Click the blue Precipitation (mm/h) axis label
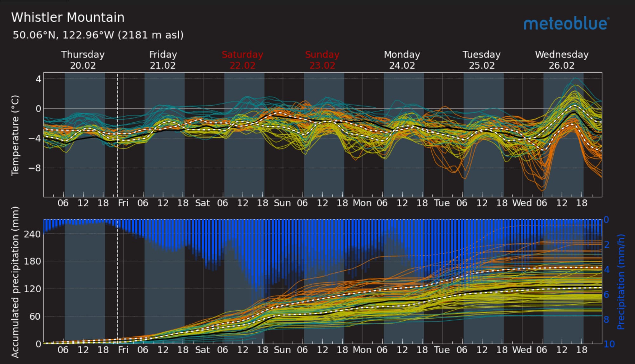Screen dimensions: 635x364 tap(621, 282)
